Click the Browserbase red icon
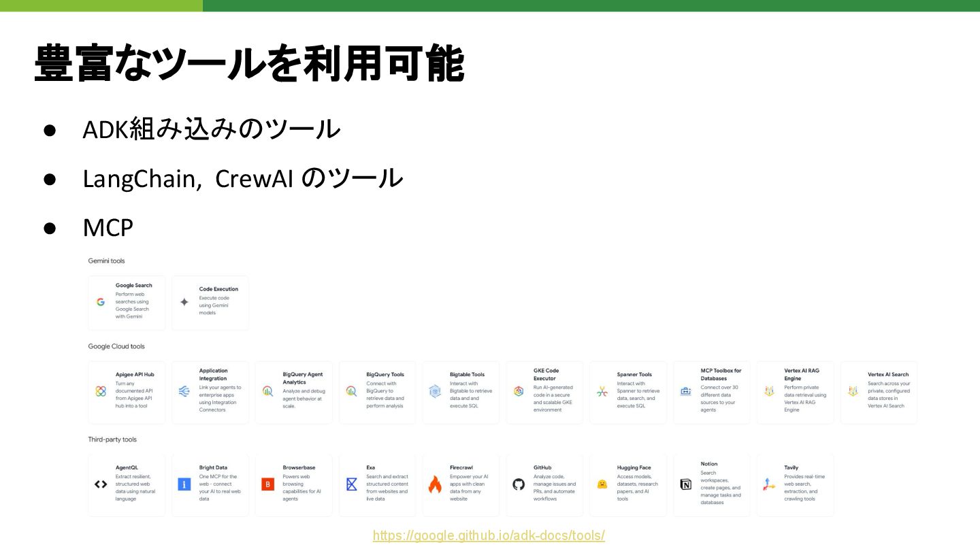The image size is (980, 551). point(267,484)
